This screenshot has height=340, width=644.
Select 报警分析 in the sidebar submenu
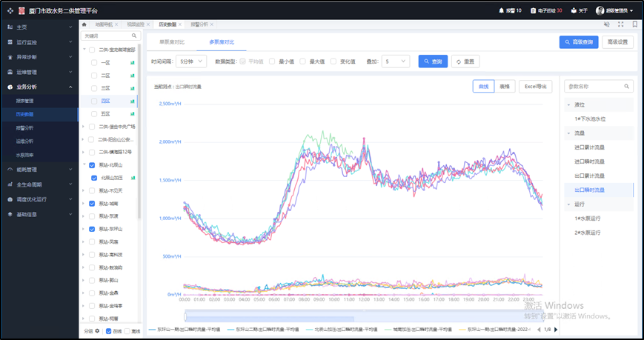click(25, 127)
